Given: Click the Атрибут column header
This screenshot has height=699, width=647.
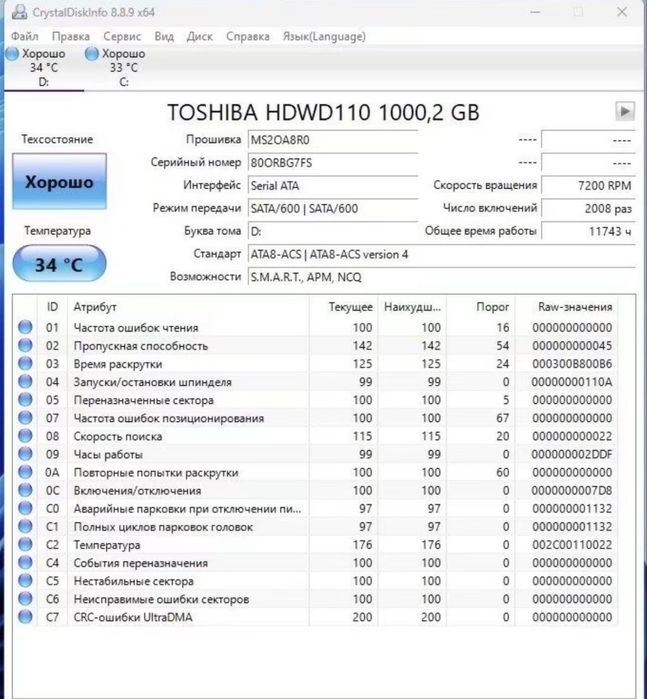Looking at the screenshot, I should (188, 307).
